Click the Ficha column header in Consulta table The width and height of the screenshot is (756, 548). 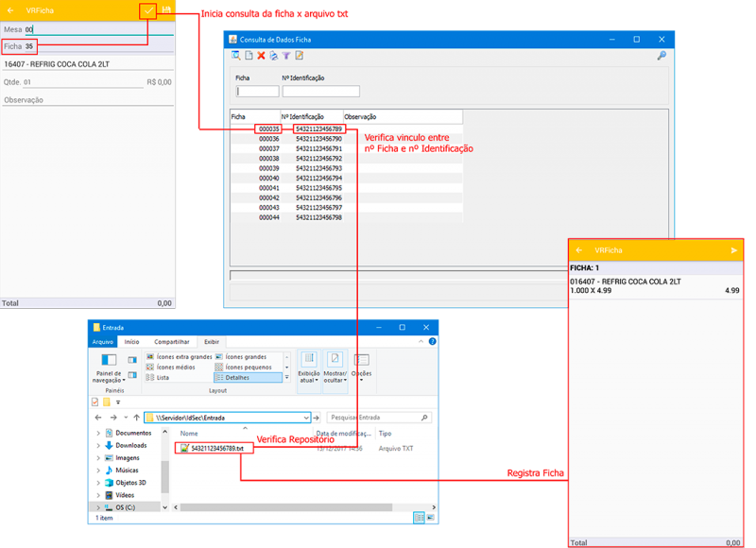255,116
